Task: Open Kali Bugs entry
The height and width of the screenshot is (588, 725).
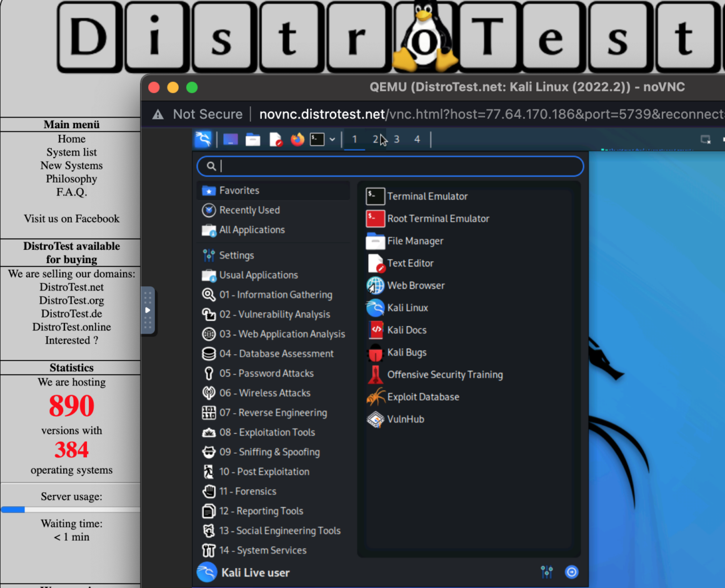Action: click(468, 352)
